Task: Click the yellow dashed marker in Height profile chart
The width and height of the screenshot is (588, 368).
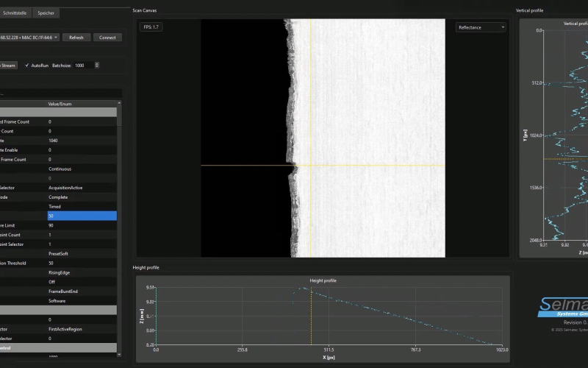Action: point(311,316)
